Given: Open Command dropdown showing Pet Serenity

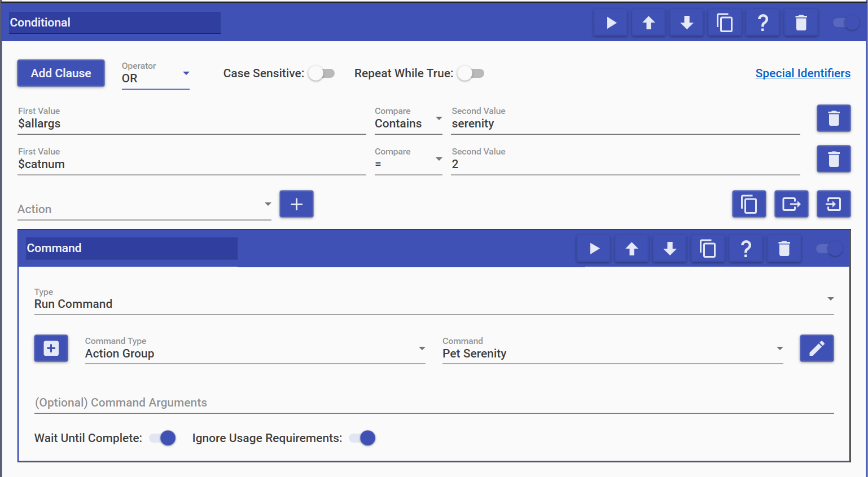Looking at the screenshot, I should click(613, 349).
